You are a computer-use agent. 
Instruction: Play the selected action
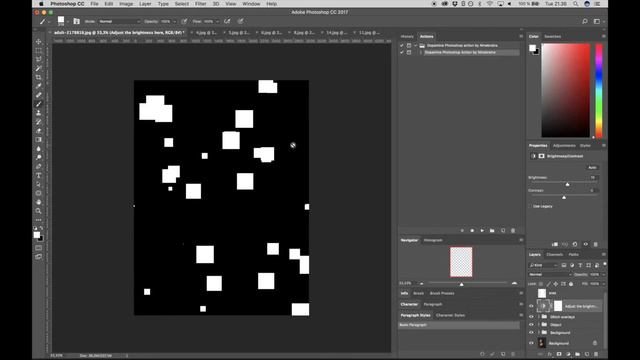click(482, 231)
